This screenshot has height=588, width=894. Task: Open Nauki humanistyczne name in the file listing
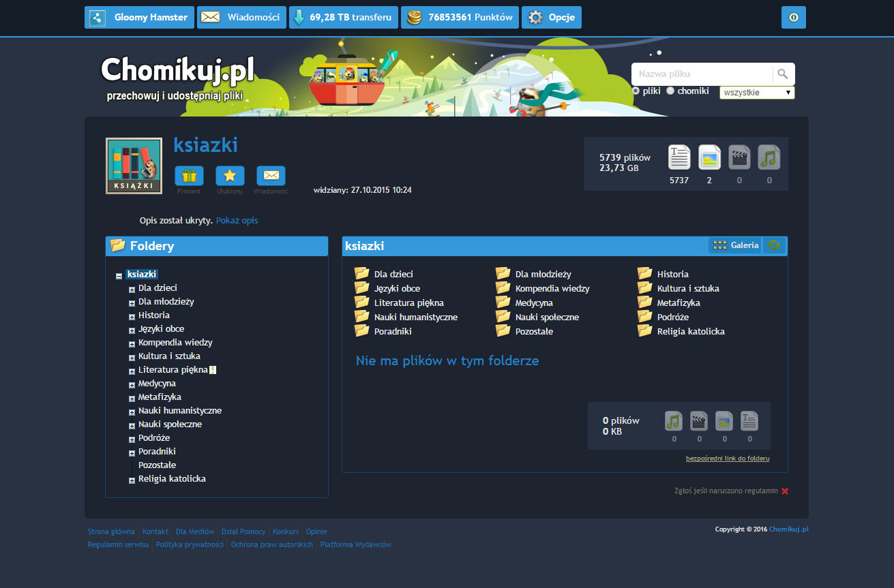pos(416,317)
